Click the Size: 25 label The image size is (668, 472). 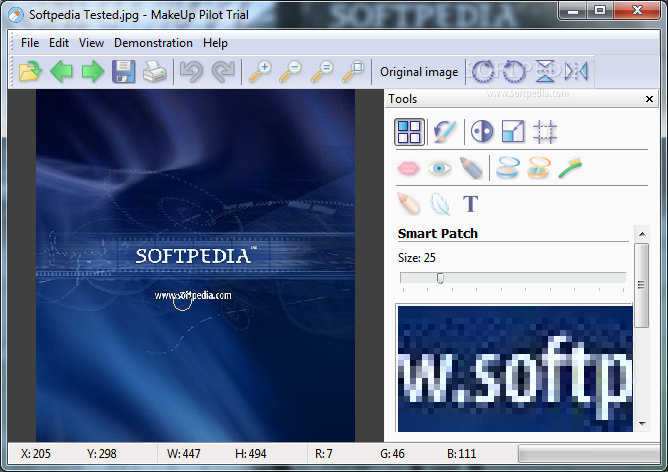417,258
